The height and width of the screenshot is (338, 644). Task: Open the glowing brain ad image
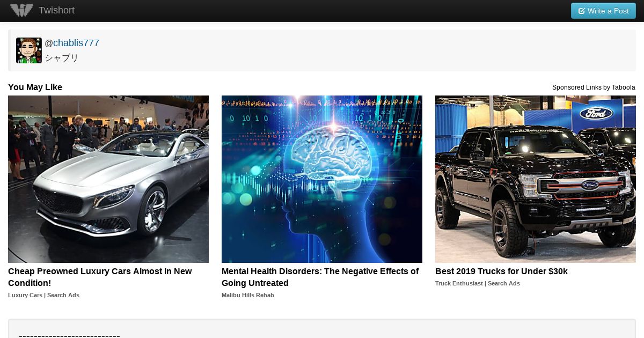click(x=322, y=179)
